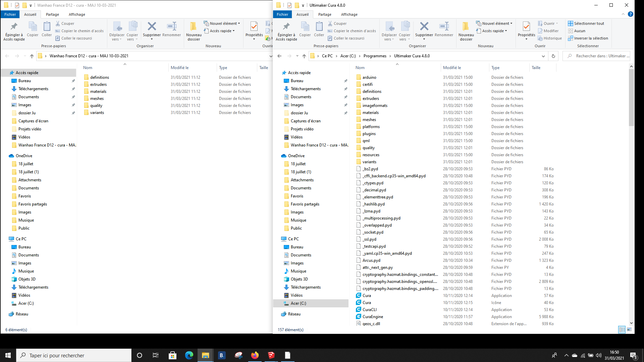Viewport: 644px width, 362px height.
Task: Click Copier icon in Ultimaker Cura ribbon
Action: tap(305, 26)
